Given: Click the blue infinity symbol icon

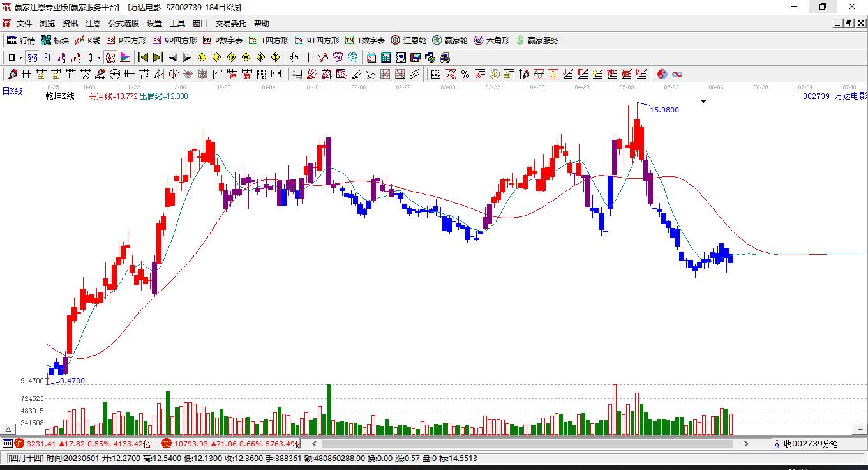Looking at the screenshot, I should 677,74.
